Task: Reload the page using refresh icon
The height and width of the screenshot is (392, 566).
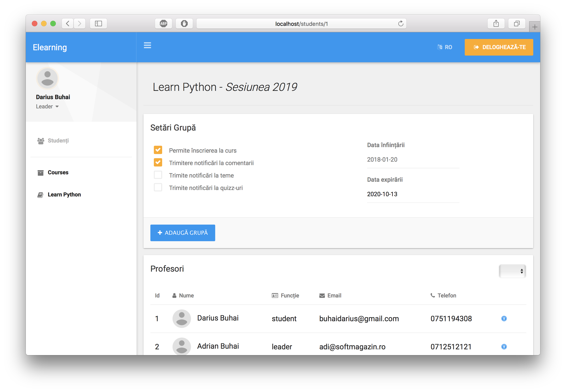Action: [x=400, y=24]
